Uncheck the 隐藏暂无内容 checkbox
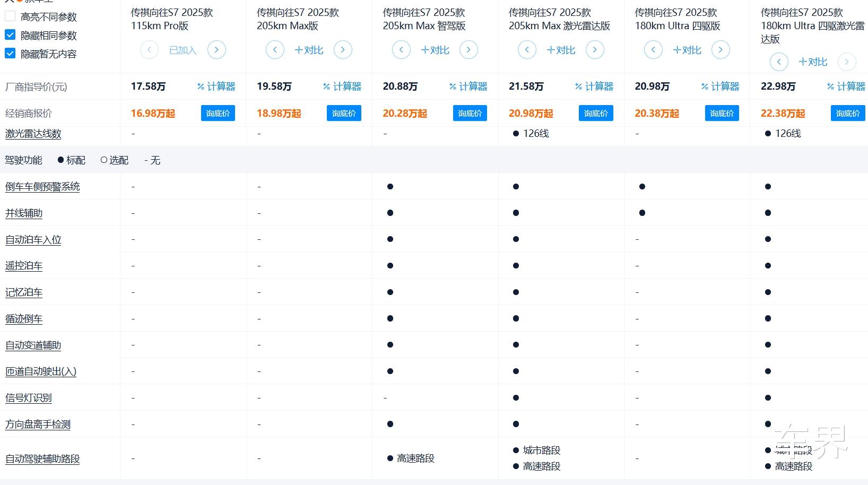Screen dimensions: 868x485 [x=10, y=54]
